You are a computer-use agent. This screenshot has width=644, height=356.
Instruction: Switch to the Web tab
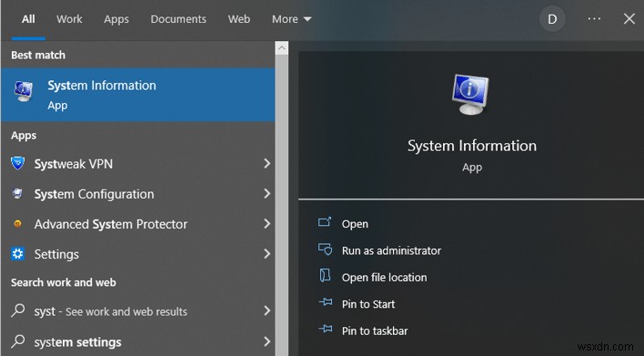pyautogui.click(x=239, y=19)
